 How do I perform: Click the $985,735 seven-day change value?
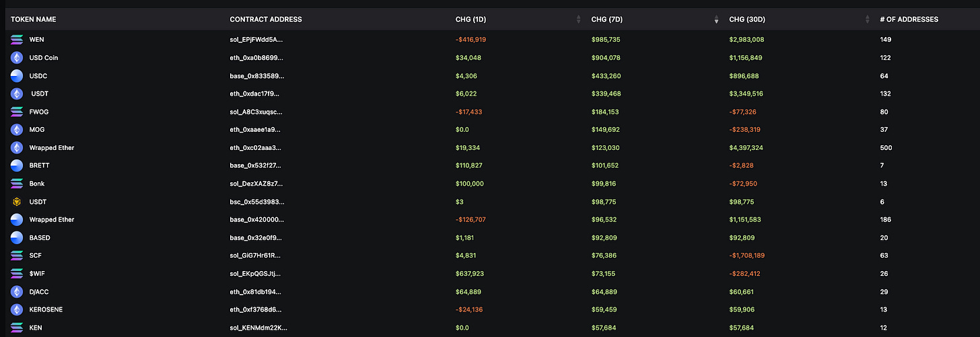(606, 40)
